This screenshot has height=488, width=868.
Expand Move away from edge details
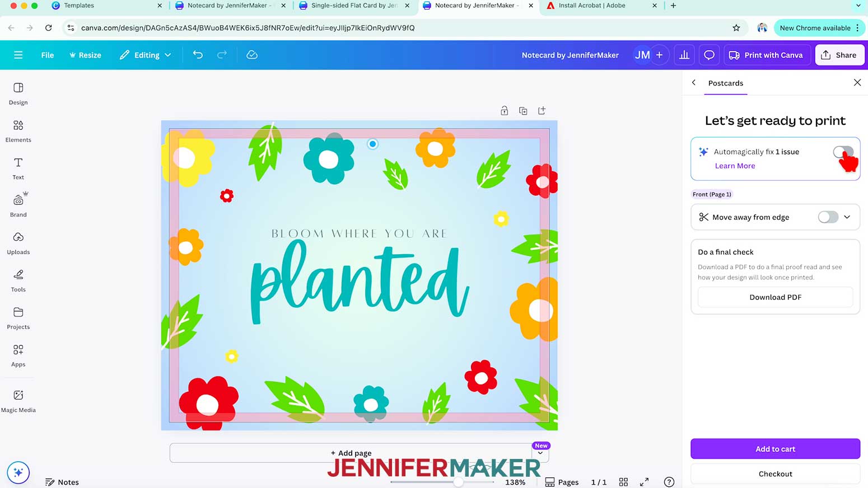[847, 217]
